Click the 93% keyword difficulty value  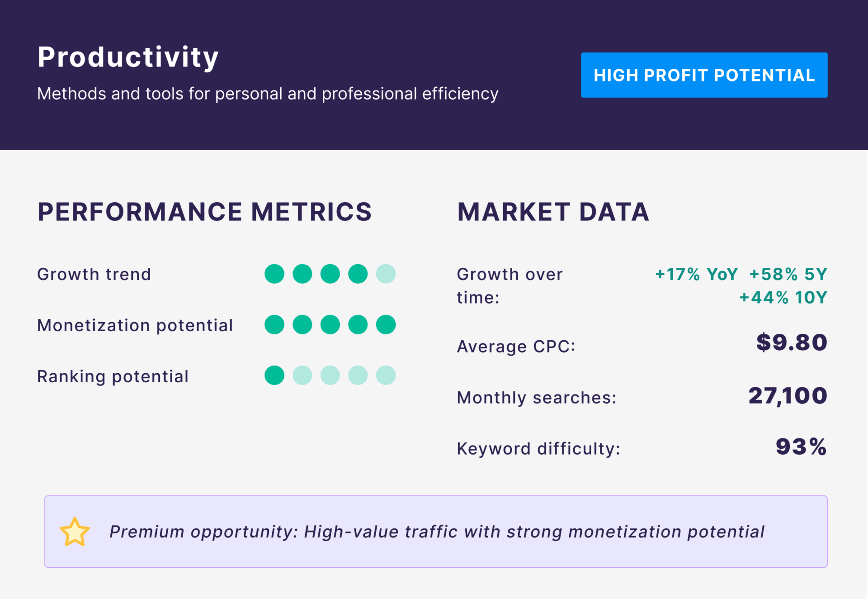pyautogui.click(x=801, y=447)
